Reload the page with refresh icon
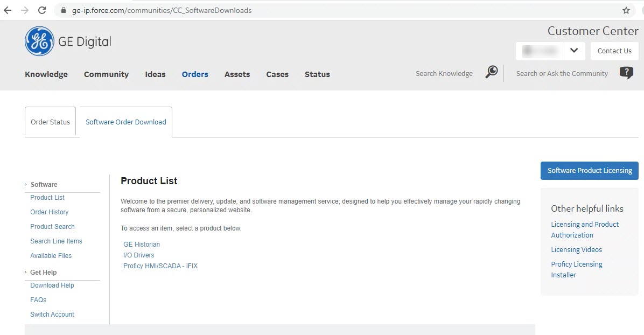 (x=42, y=10)
